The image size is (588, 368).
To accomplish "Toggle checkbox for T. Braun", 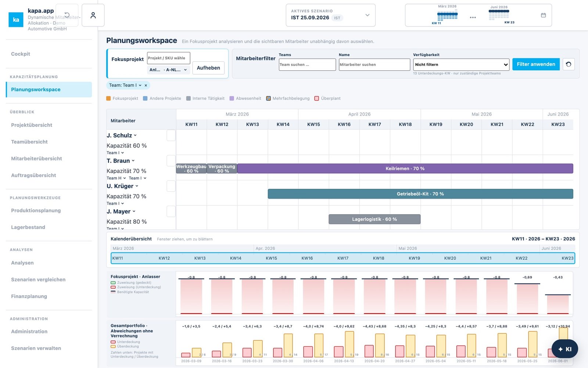I will pyautogui.click(x=171, y=161).
